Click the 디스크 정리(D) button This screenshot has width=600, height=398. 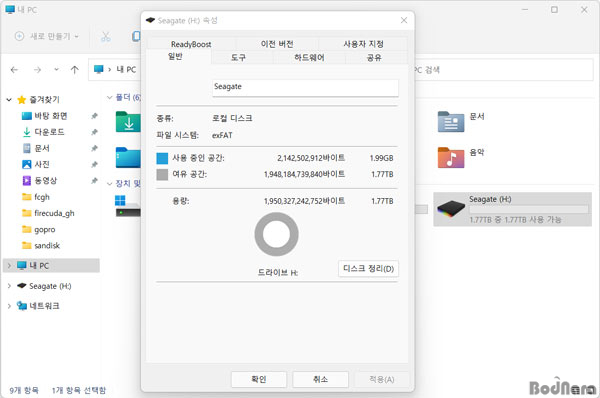point(368,268)
